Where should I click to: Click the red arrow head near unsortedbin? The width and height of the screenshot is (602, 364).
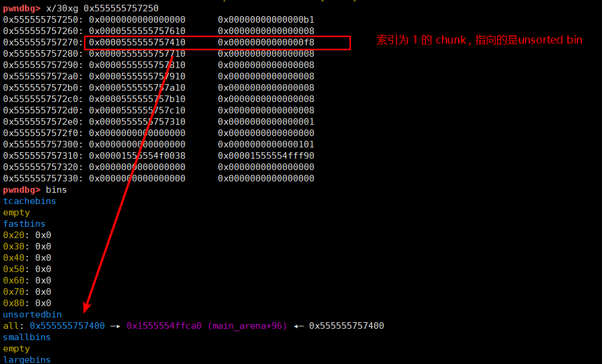tap(87, 308)
